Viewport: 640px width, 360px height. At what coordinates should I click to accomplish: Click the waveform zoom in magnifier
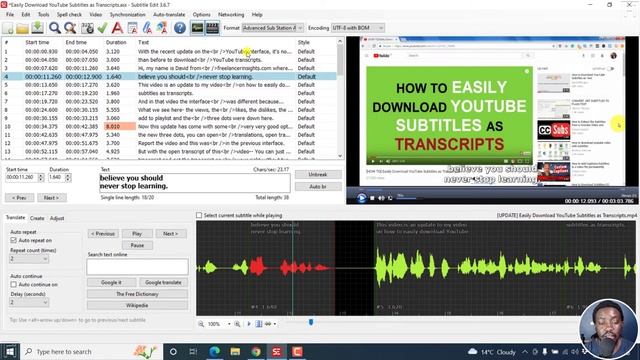(237, 324)
